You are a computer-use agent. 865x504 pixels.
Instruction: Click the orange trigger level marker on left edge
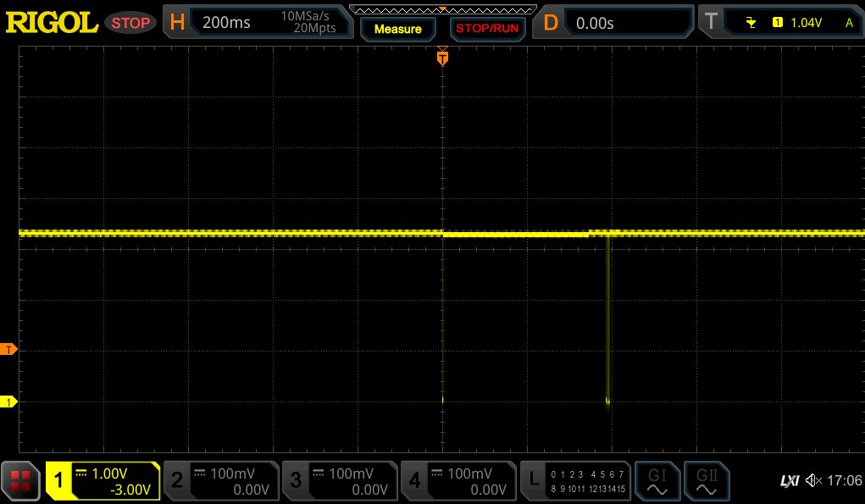click(8, 349)
